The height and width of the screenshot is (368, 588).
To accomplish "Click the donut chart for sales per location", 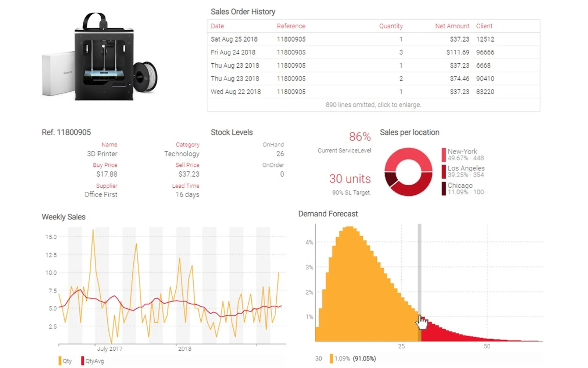I will pos(408,172).
